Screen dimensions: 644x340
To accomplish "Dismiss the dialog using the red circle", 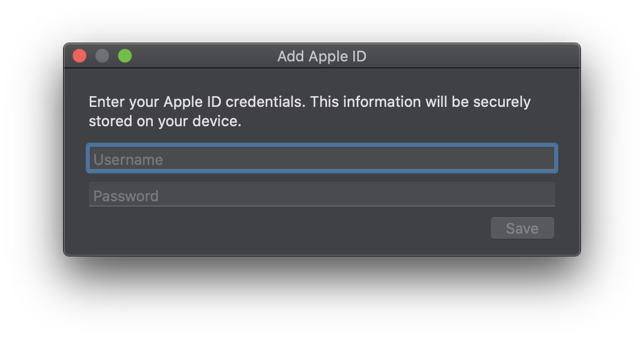I will (80, 56).
